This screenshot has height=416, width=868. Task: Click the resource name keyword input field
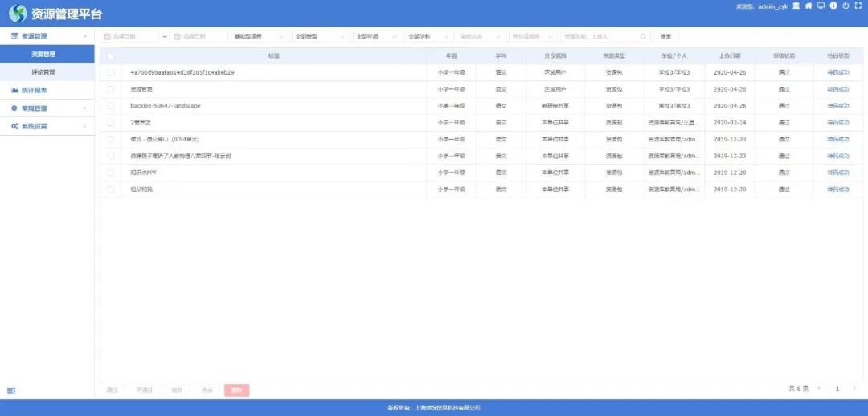point(604,36)
